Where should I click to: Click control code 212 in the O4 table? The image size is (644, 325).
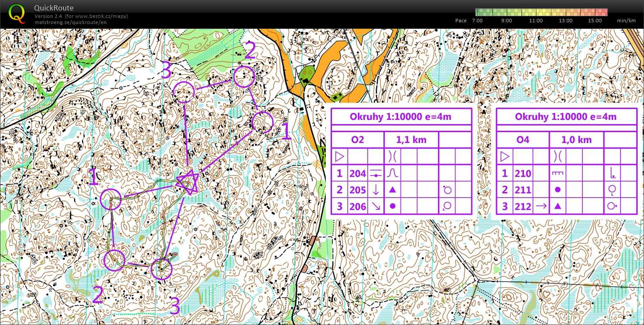point(522,206)
